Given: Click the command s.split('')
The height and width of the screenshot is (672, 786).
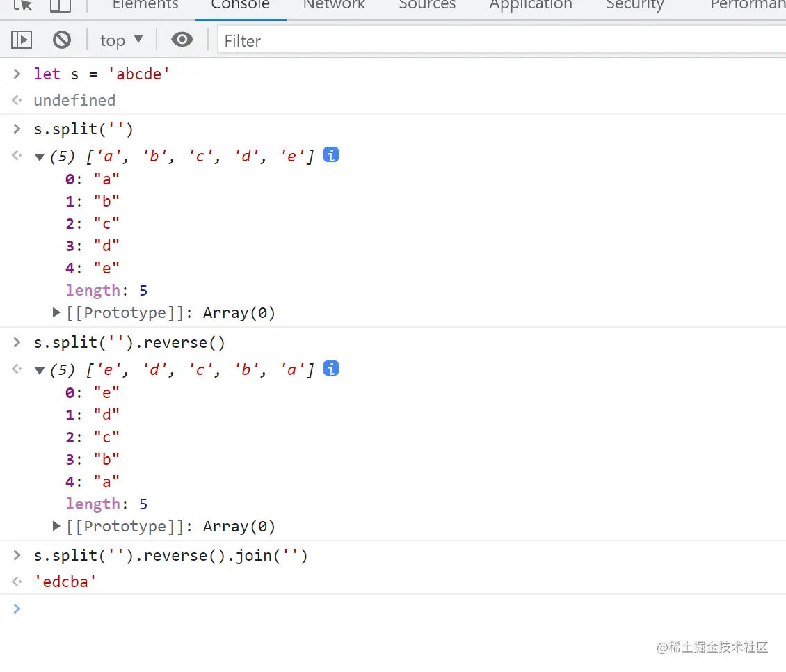Looking at the screenshot, I should [x=83, y=129].
